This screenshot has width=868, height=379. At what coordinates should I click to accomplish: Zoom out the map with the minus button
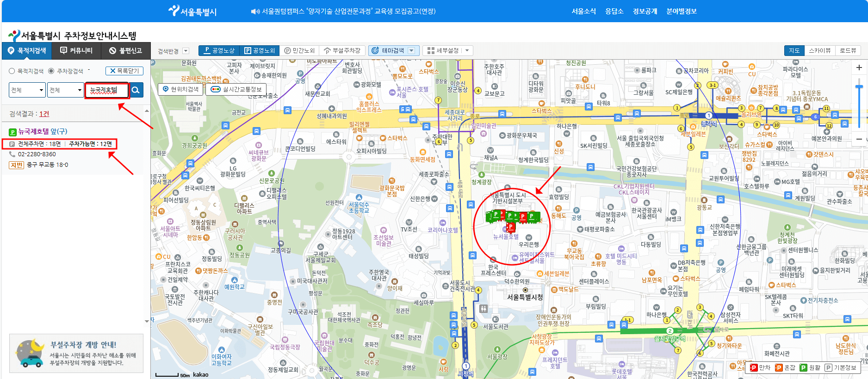[x=859, y=139]
